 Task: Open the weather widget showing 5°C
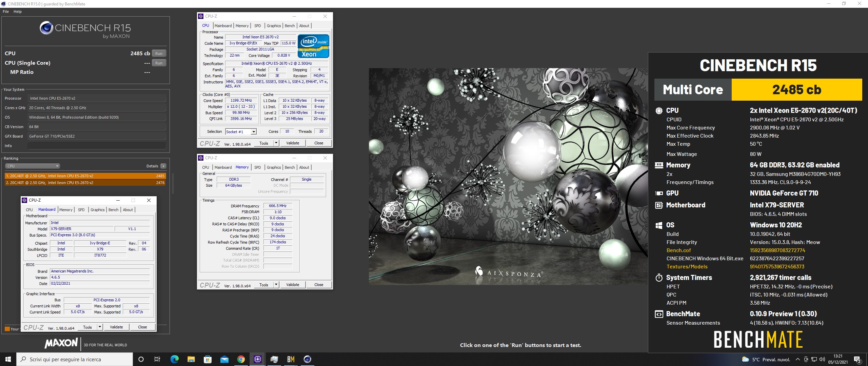coord(766,360)
